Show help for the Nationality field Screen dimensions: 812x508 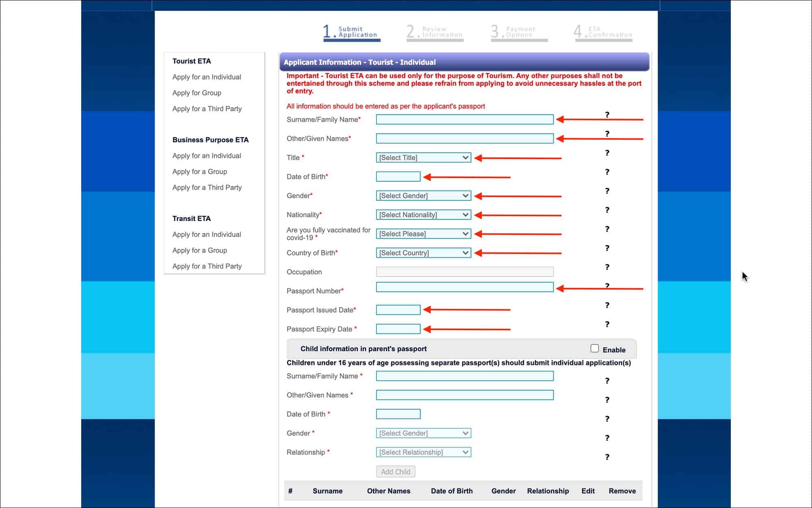click(607, 210)
